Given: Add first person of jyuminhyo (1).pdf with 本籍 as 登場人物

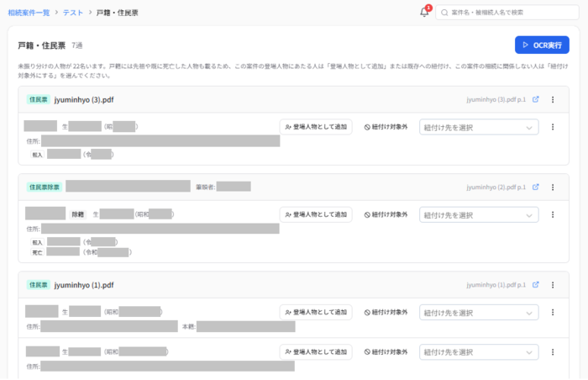Looking at the screenshot, I should pyautogui.click(x=316, y=312).
